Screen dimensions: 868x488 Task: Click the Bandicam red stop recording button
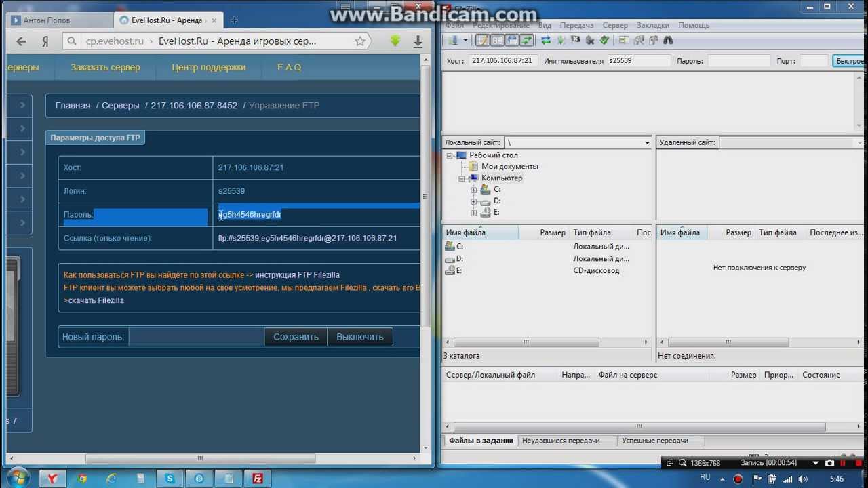859,463
